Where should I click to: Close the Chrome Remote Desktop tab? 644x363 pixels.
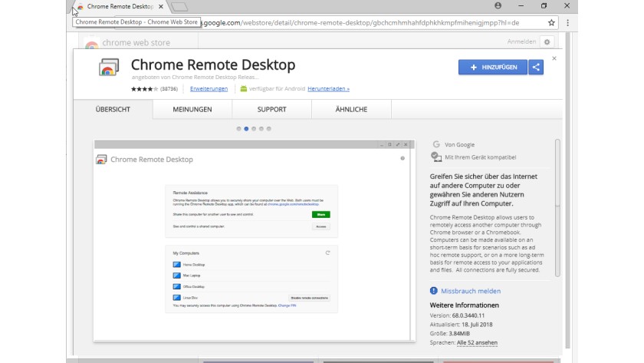(x=161, y=7)
